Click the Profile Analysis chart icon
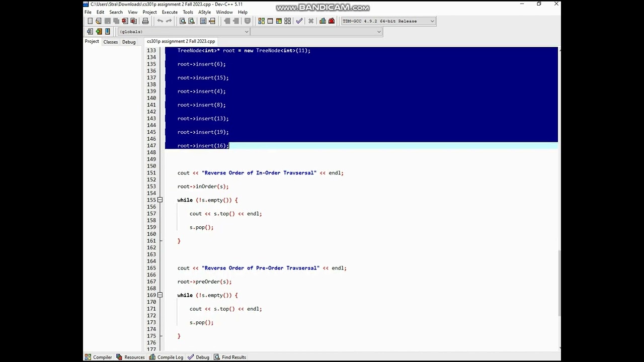The height and width of the screenshot is (362, 644). (323, 21)
